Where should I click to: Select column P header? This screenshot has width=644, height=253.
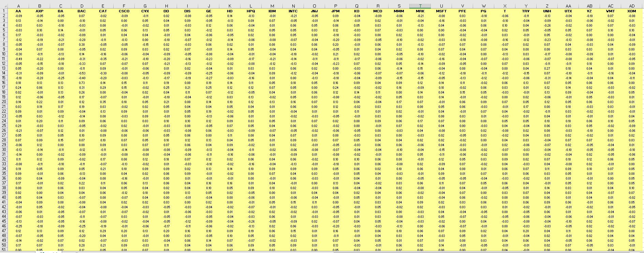click(x=336, y=6)
